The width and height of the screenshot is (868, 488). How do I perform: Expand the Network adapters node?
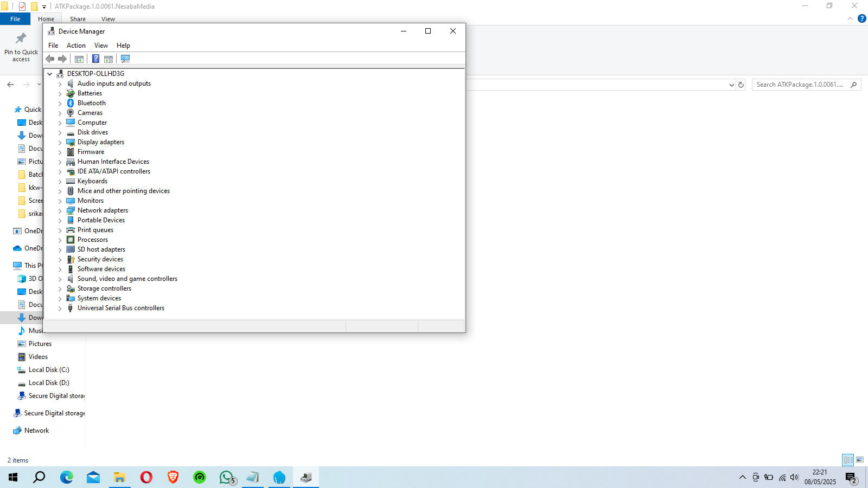[60, 211]
